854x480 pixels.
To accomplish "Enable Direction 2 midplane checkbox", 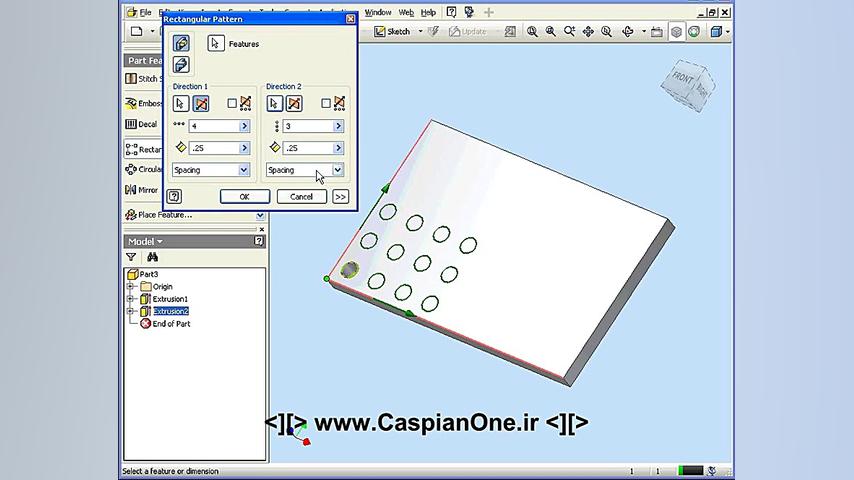I will tap(326, 103).
